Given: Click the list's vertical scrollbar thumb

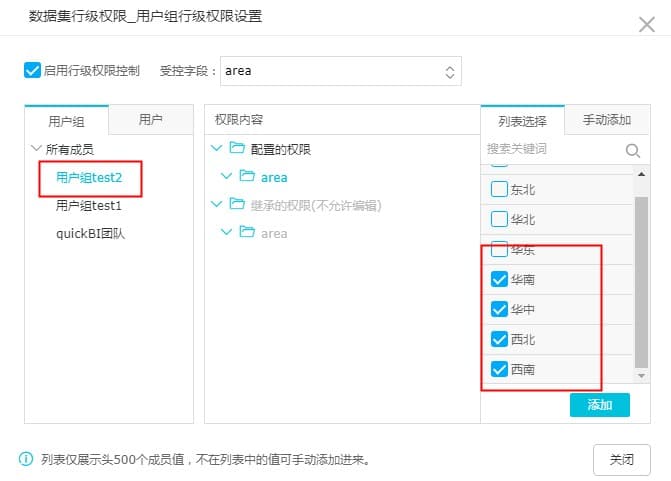Looking at the screenshot, I should pos(641,280).
